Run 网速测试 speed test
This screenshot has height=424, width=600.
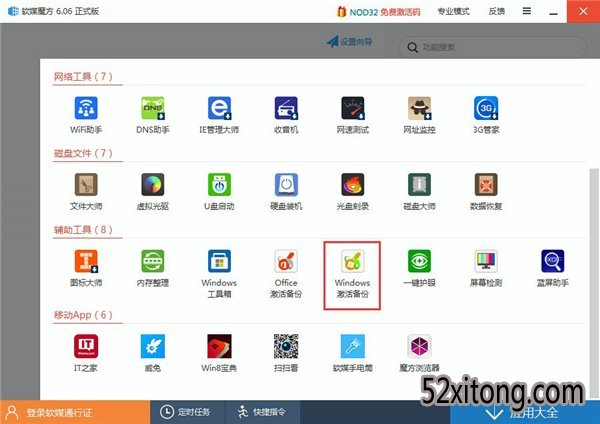tap(352, 108)
